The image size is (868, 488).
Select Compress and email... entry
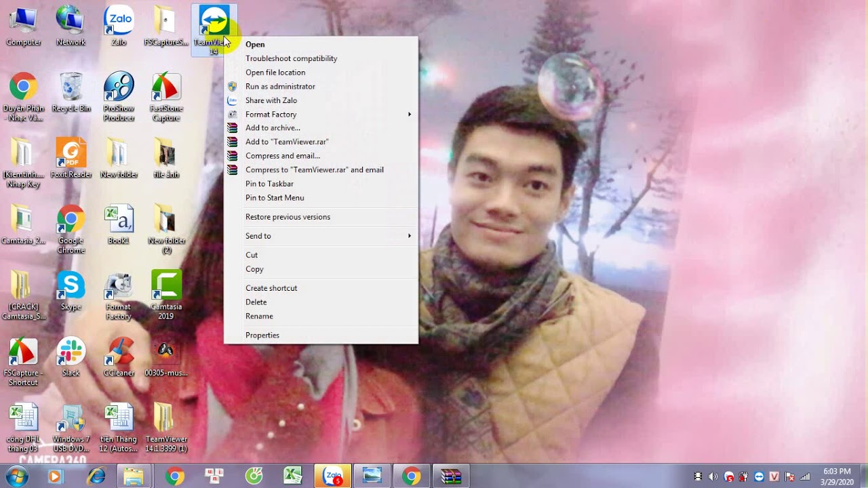[321, 156]
